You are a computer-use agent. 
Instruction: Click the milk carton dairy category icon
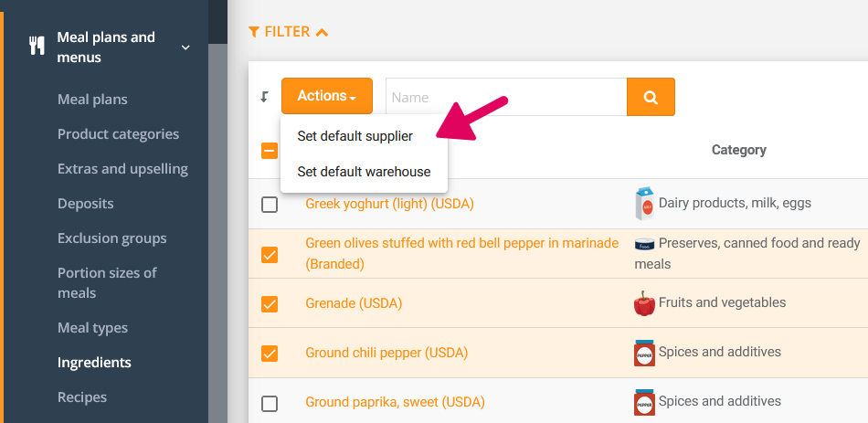pos(644,204)
